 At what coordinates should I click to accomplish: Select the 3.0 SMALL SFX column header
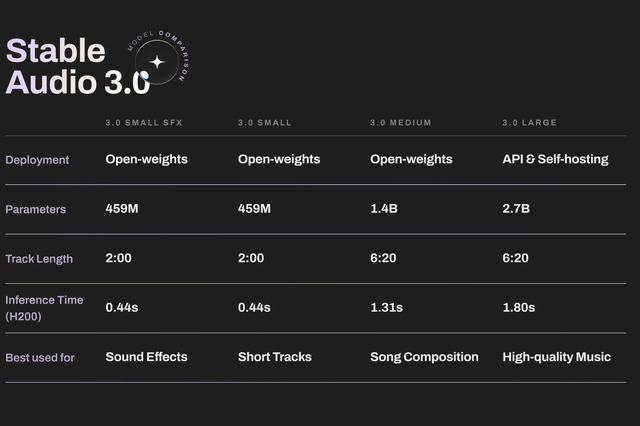coord(144,123)
